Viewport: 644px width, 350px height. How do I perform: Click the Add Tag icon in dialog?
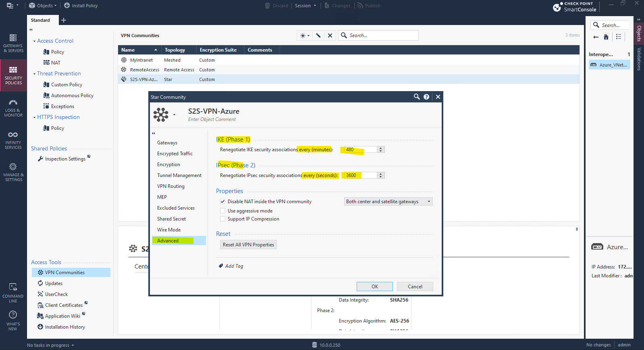pyautogui.click(x=221, y=266)
